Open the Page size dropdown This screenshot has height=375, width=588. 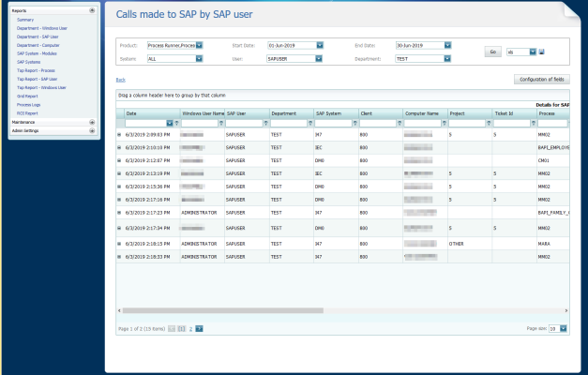(564, 328)
